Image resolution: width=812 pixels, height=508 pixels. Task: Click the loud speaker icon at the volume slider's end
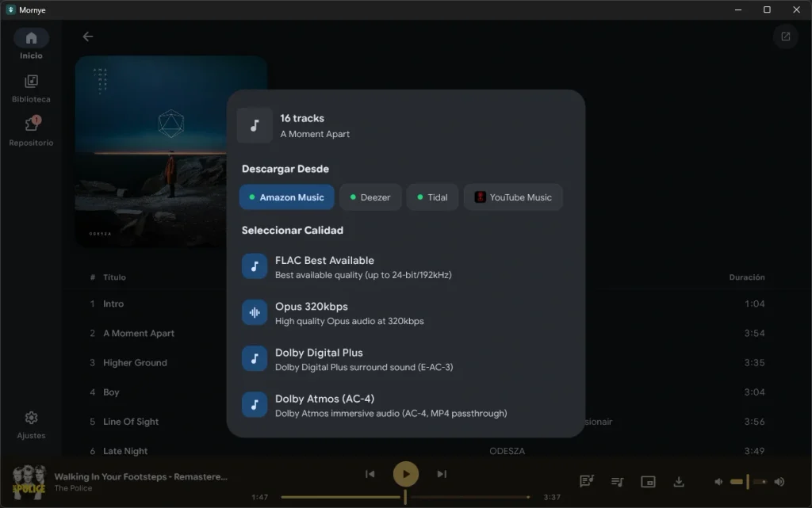pos(779,482)
